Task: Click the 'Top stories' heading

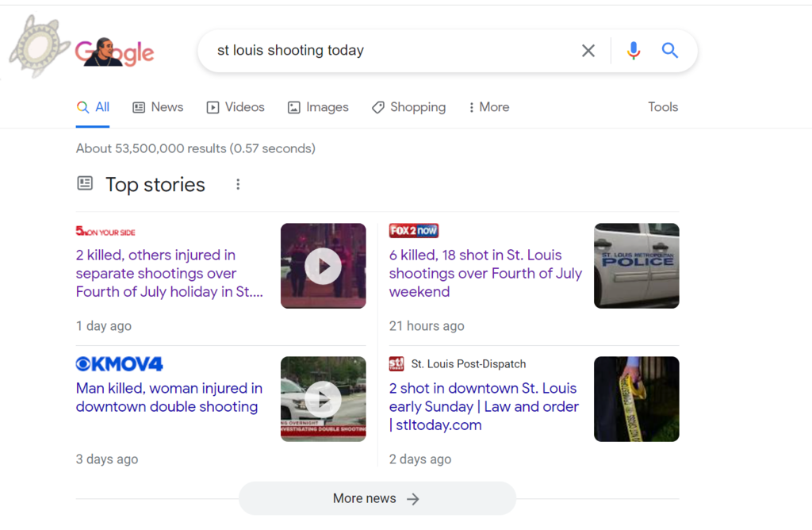Action: click(155, 184)
